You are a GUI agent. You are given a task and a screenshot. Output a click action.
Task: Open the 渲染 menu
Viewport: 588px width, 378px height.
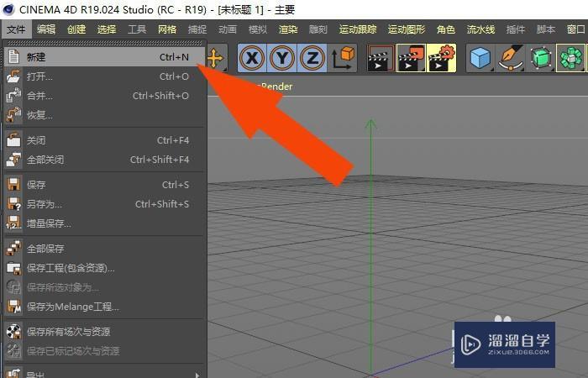[x=288, y=29]
